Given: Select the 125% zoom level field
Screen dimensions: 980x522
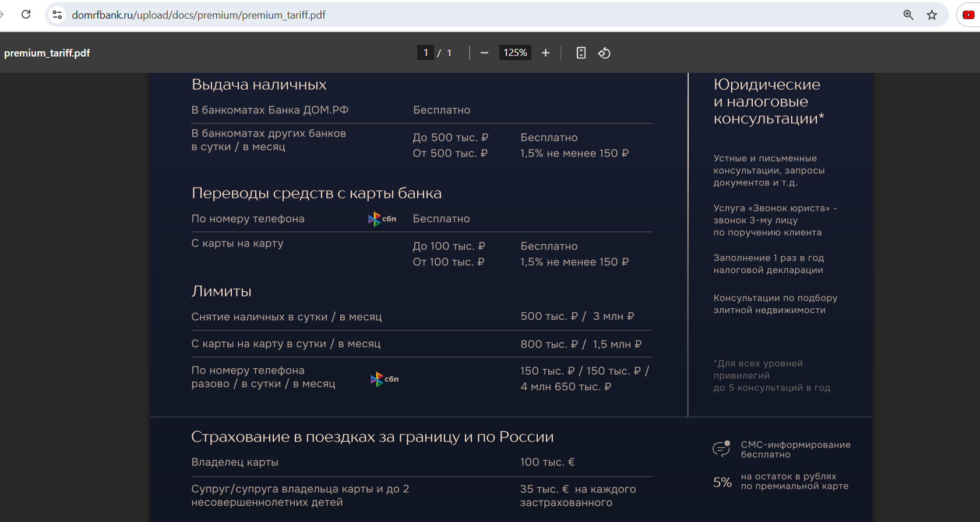Looking at the screenshot, I should (x=515, y=52).
